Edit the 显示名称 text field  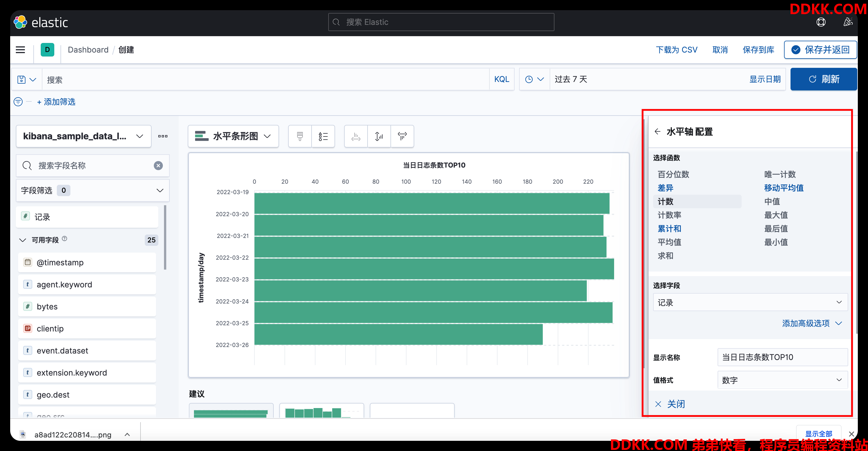coord(782,357)
